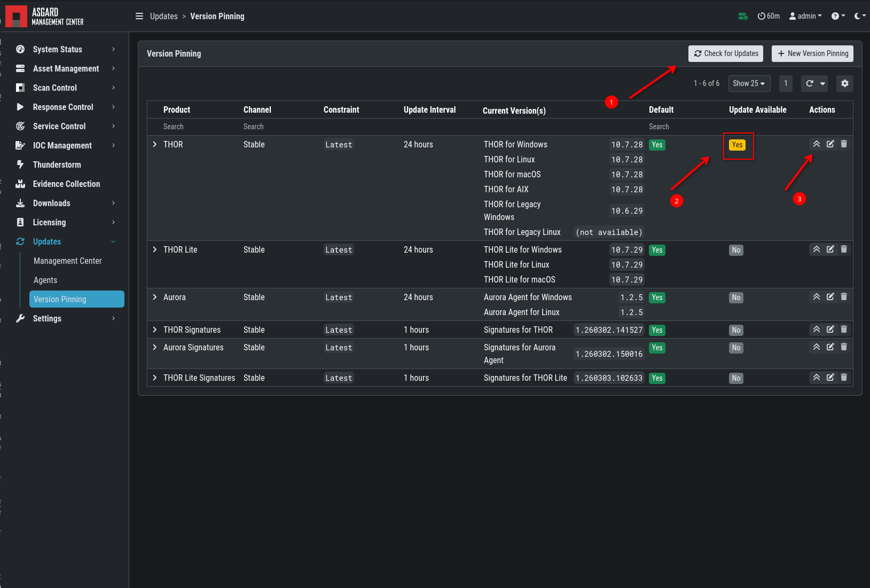Toggle the hamburger sidebar menu icon
870x588 pixels.
pos(139,16)
